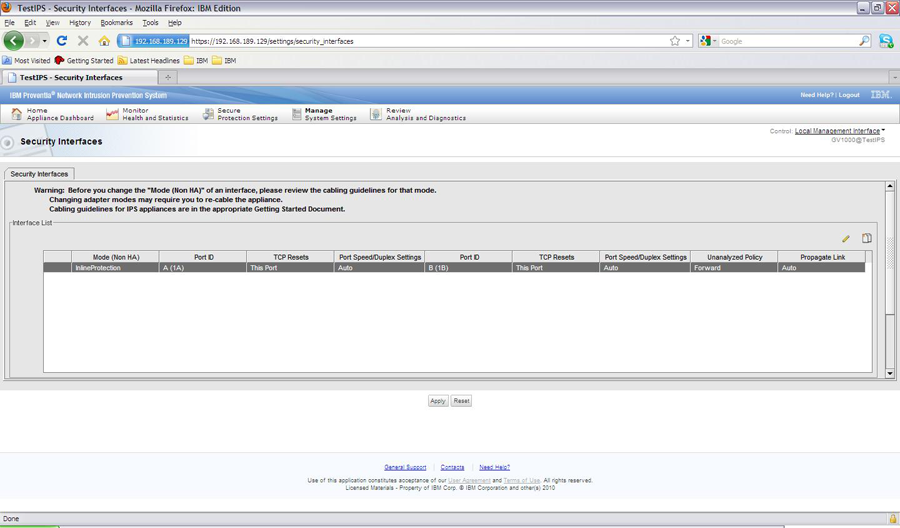The image size is (900, 528).
Task: Go back with the browser Back arrow
Action: [13, 41]
